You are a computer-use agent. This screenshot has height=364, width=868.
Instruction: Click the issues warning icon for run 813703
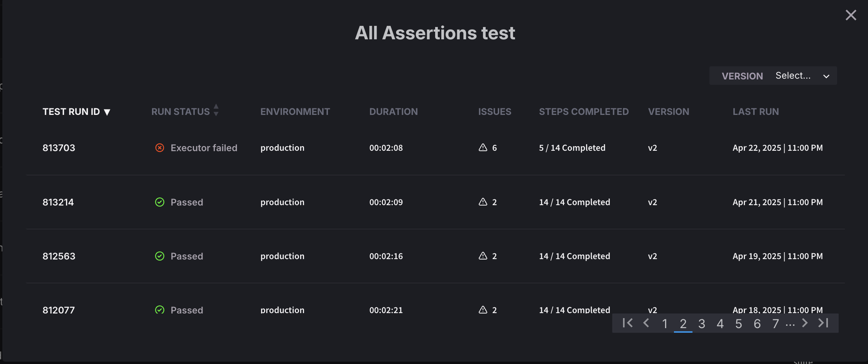pos(483,148)
